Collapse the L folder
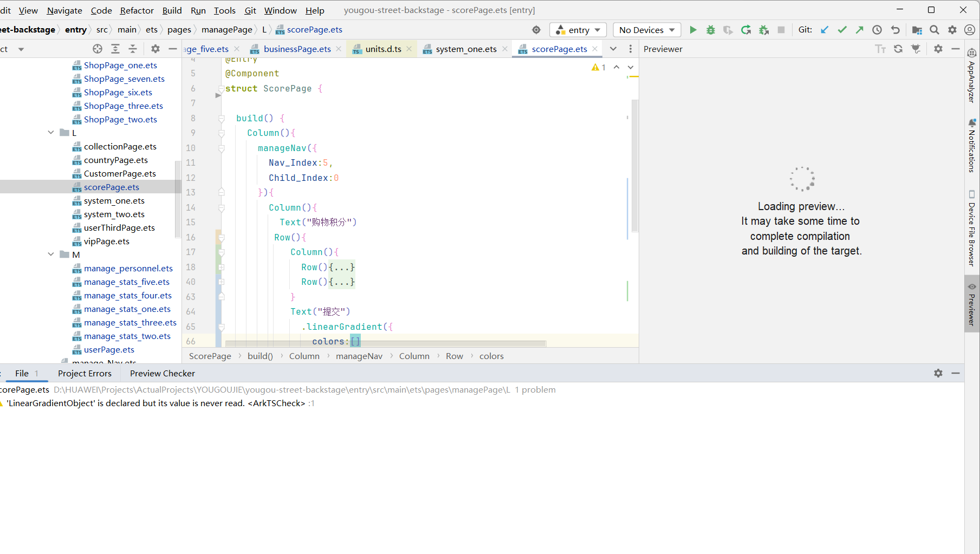This screenshot has height=554, width=980. coord(51,133)
